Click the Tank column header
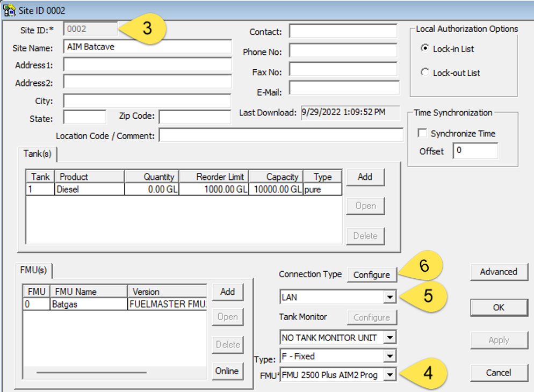Image resolution: width=534 pixels, height=392 pixels. [40, 177]
